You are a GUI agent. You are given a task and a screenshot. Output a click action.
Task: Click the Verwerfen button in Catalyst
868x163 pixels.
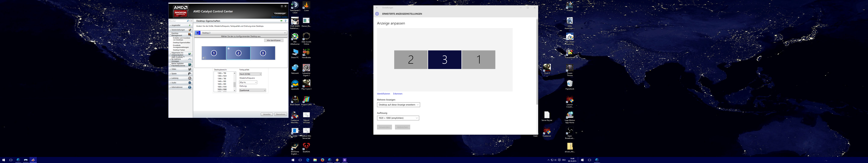tap(267, 114)
